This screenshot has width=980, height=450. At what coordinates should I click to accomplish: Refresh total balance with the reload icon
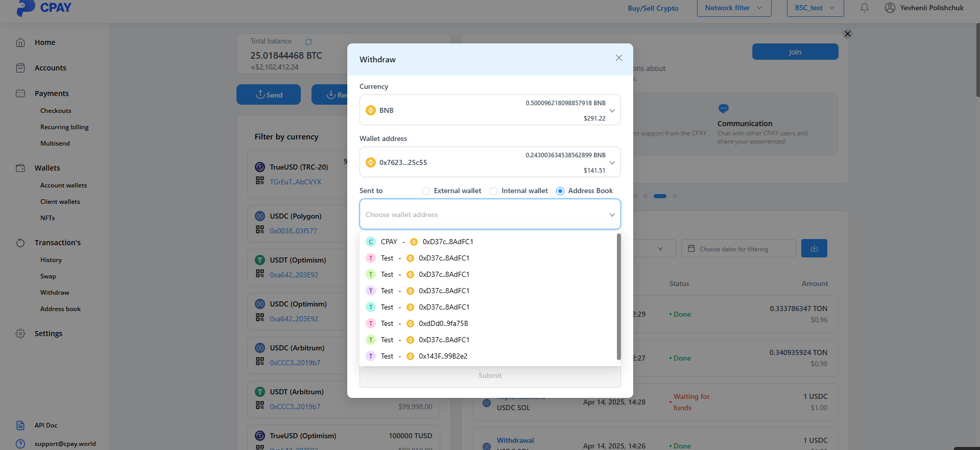pyautogui.click(x=308, y=42)
